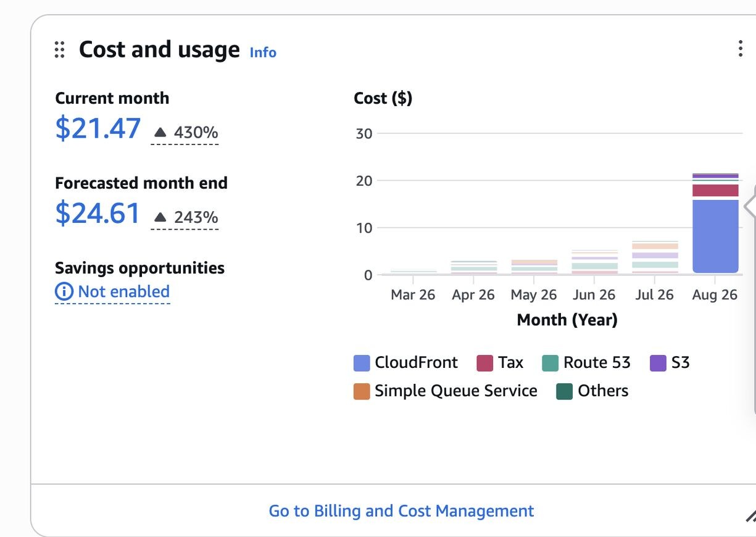Image resolution: width=756 pixels, height=537 pixels.
Task: Click the Cost ($) chart title
Action: tap(383, 98)
